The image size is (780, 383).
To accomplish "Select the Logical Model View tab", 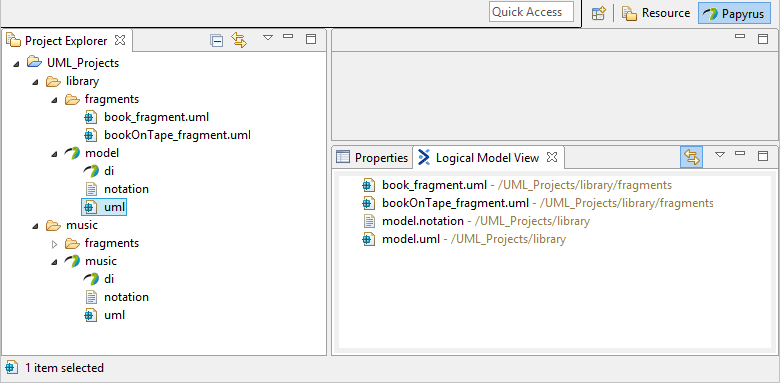I will pos(488,158).
